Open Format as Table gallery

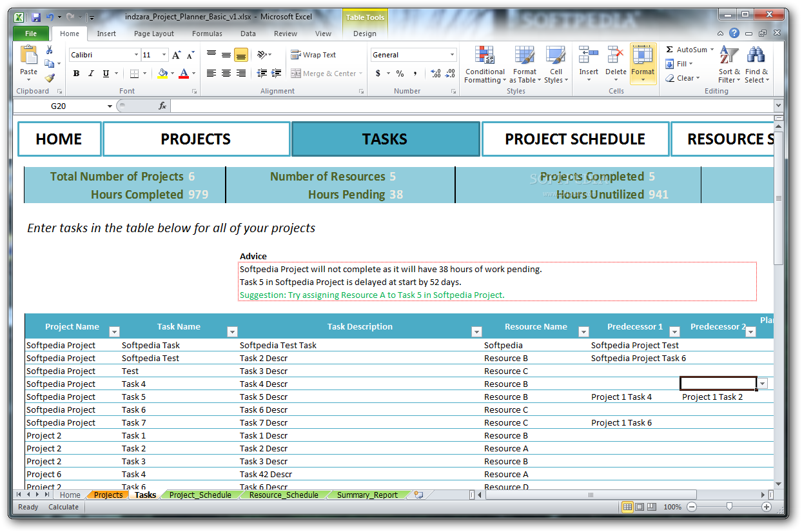[524, 64]
